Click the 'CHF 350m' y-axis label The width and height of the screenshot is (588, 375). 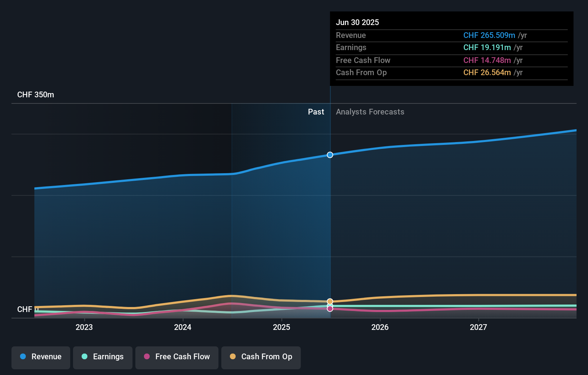point(35,94)
